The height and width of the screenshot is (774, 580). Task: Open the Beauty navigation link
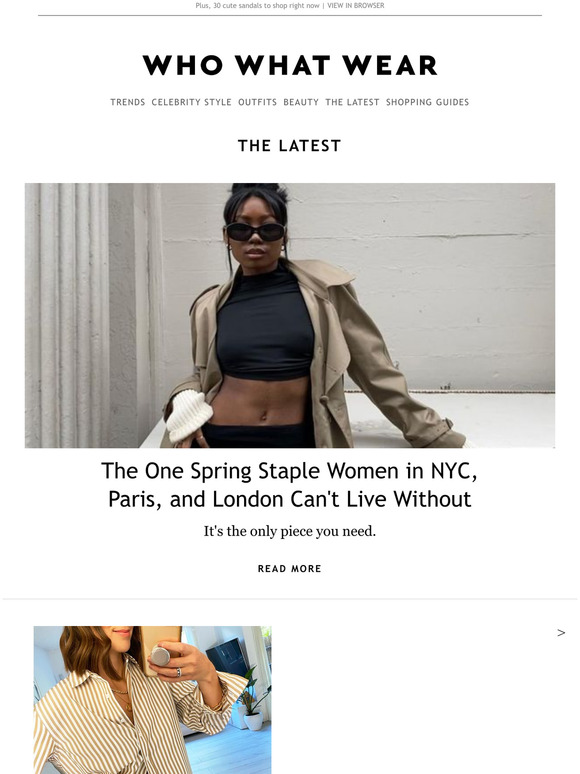[301, 102]
